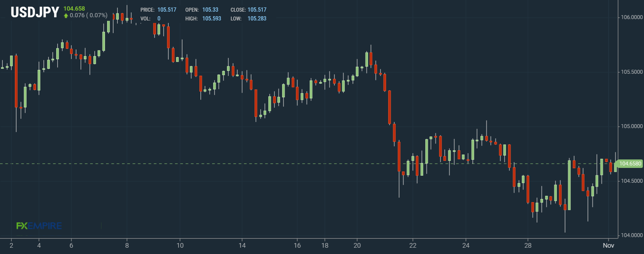644x254 pixels.
Task: Click the USDJPY symbol title
Action: [35, 12]
